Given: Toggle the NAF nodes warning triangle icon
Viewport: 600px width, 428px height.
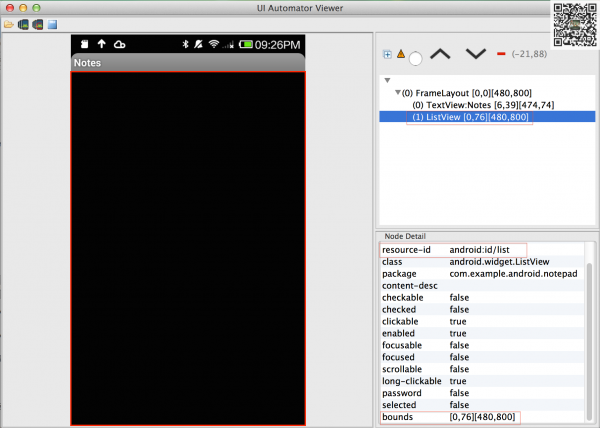Looking at the screenshot, I should click(x=401, y=54).
